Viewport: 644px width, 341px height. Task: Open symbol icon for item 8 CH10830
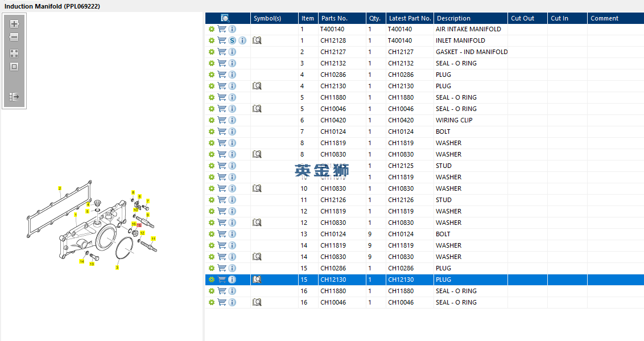click(257, 154)
